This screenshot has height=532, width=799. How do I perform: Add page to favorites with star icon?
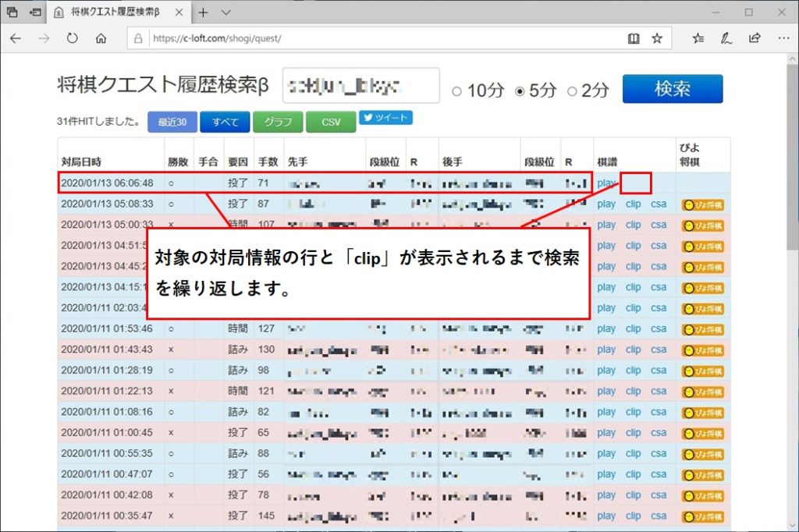(657, 38)
